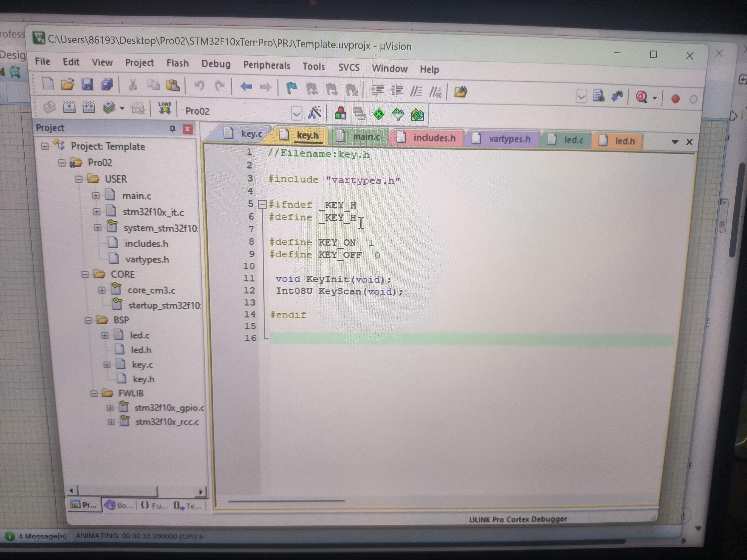
Task: Click the editor horizontal scrollbar
Action: [x=286, y=501]
